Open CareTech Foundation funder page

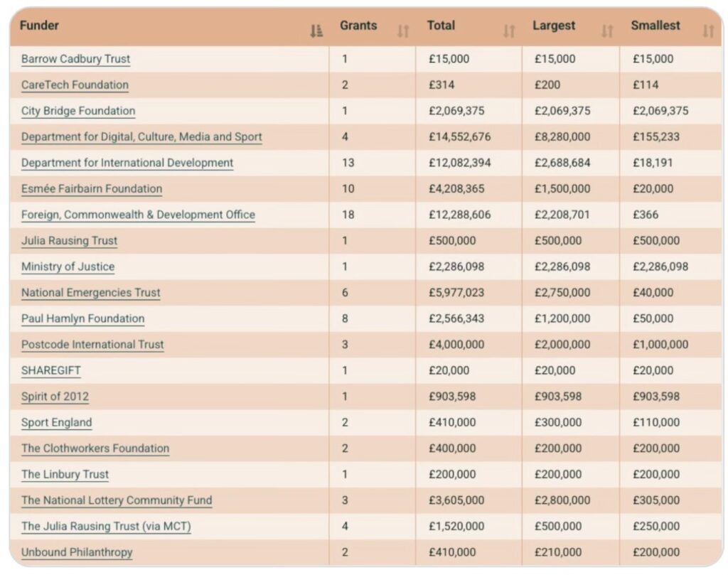tap(75, 85)
